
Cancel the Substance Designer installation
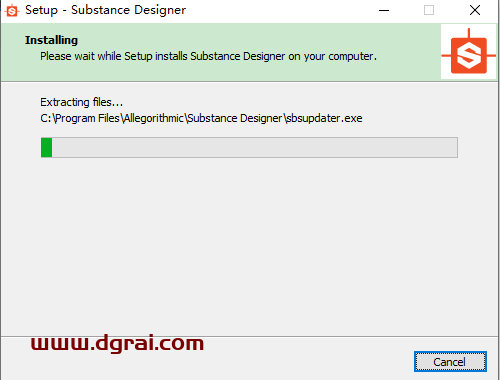450,362
